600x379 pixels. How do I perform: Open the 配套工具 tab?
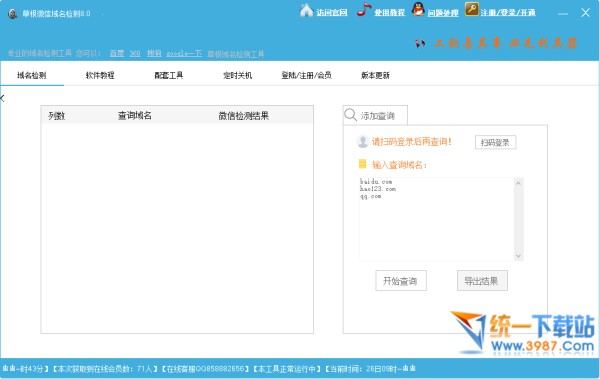(169, 75)
